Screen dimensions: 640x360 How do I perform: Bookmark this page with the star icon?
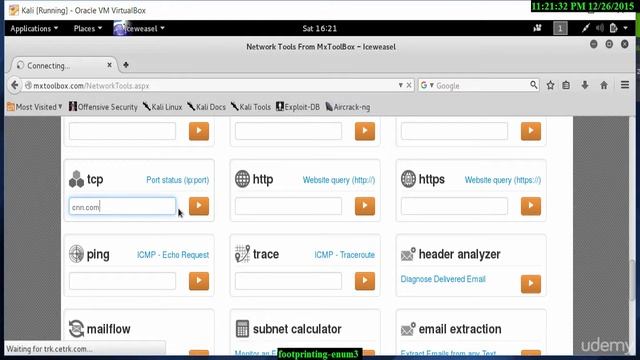click(x=551, y=85)
